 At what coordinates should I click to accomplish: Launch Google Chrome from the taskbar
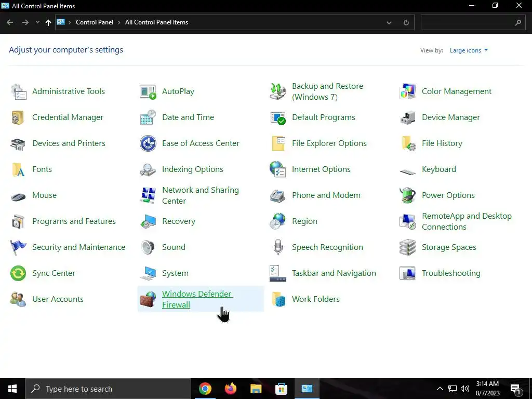click(x=205, y=389)
